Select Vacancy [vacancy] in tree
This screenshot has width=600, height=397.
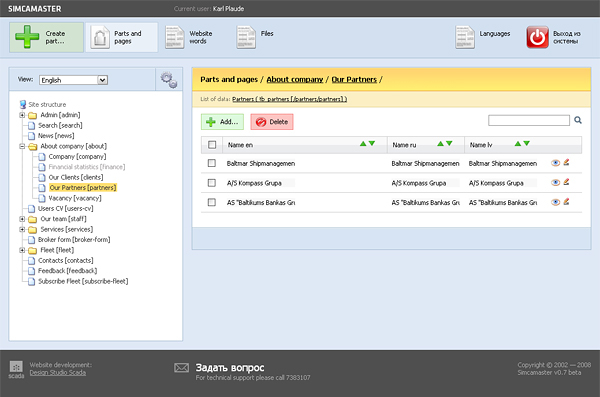point(75,198)
